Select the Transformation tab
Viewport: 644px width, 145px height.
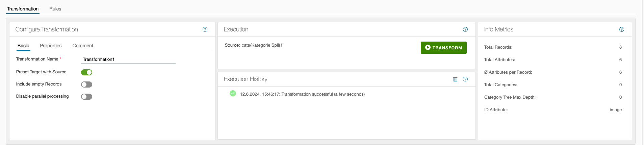[x=23, y=9]
